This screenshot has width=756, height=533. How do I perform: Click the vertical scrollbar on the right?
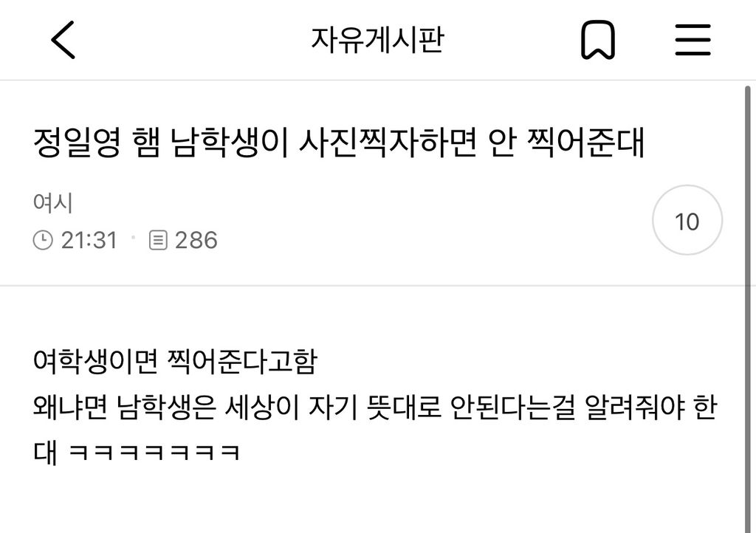[748, 309]
